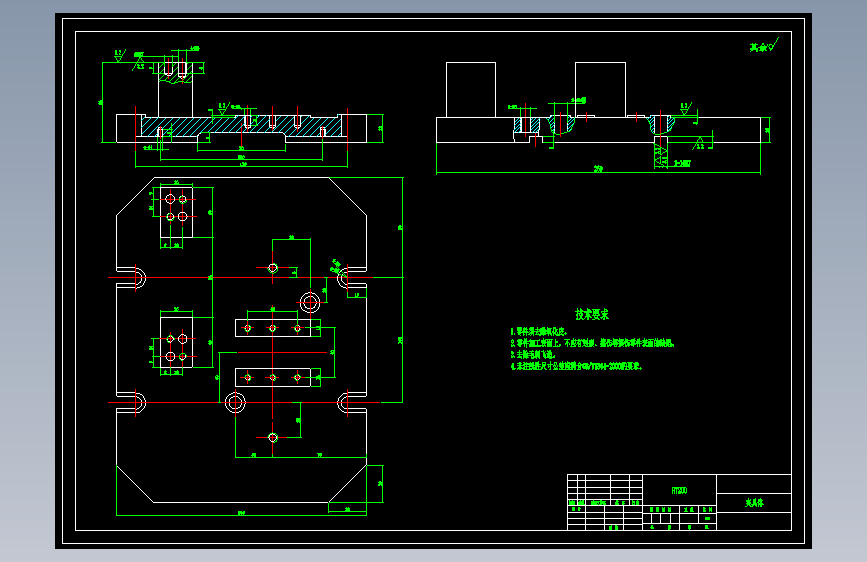Pick the left tall block in the side view
867x562 pixels.
click(x=471, y=90)
